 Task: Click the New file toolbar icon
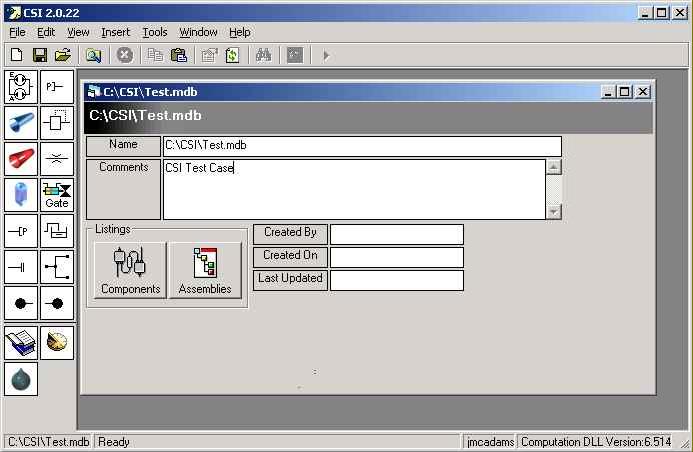click(x=16, y=55)
